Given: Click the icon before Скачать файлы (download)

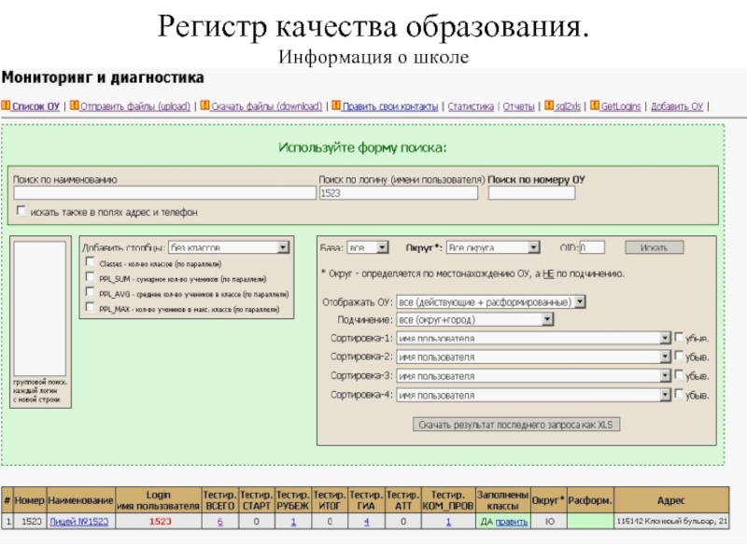Looking at the screenshot, I should 204,107.
